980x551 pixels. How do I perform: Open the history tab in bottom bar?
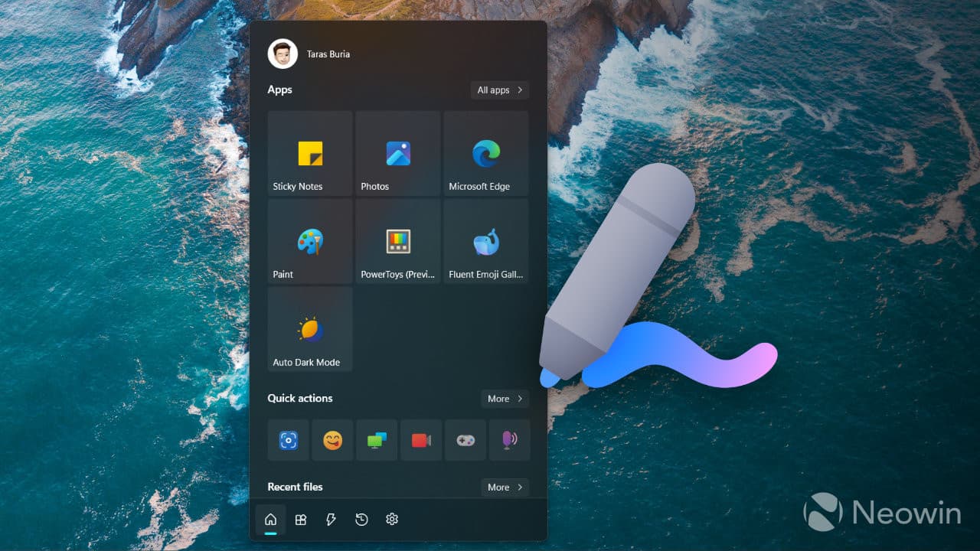(x=361, y=519)
